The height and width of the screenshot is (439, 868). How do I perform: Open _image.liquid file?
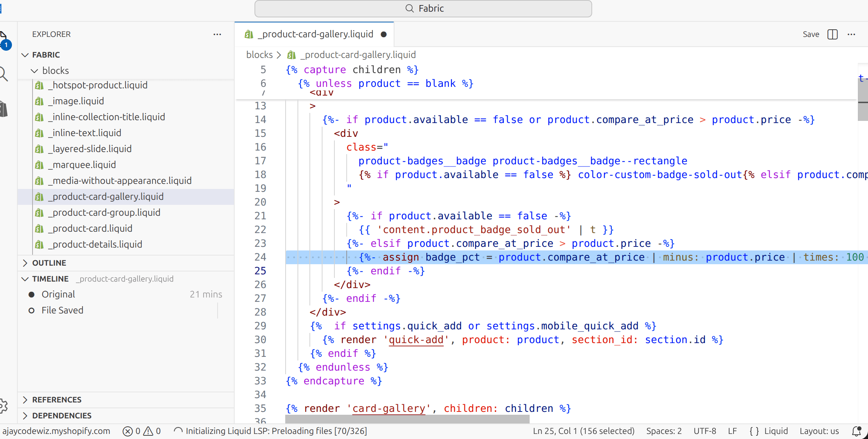[x=126, y=101]
